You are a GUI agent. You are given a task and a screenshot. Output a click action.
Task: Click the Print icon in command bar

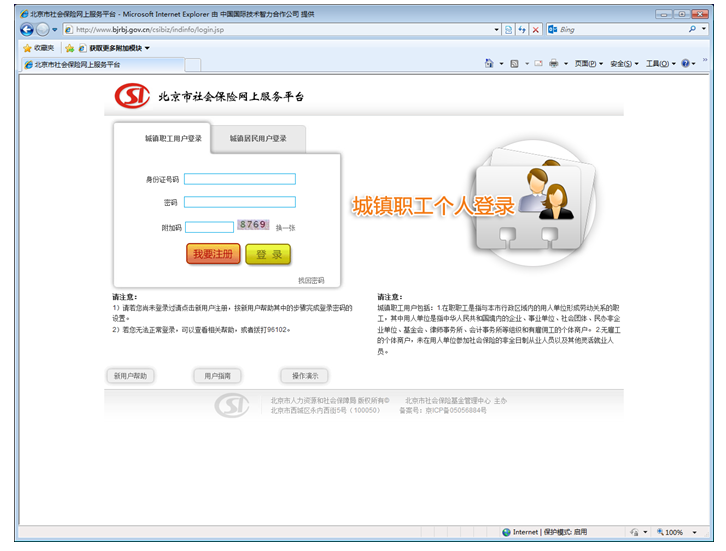point(553,64)
